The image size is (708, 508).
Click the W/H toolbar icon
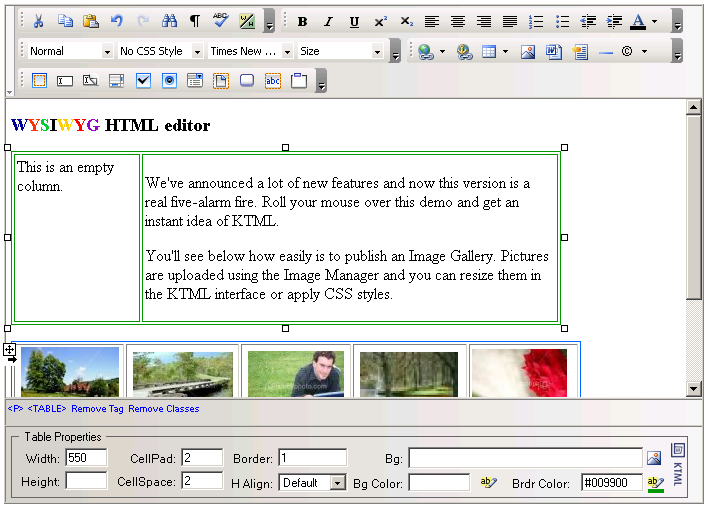(247, 21)
